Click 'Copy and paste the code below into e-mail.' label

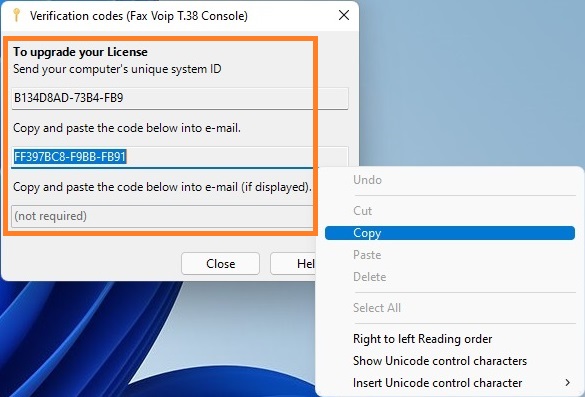pyautogui.click(x=127, y=128)
